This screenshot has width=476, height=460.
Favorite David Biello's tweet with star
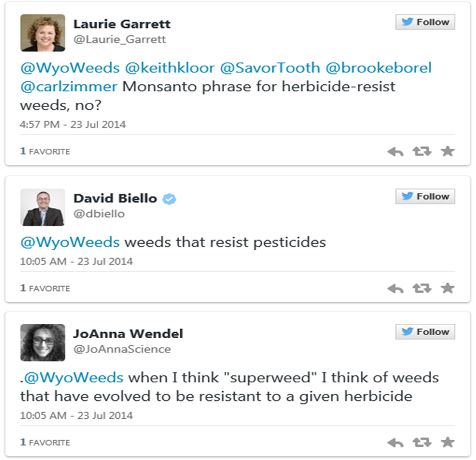coord(447,289)
